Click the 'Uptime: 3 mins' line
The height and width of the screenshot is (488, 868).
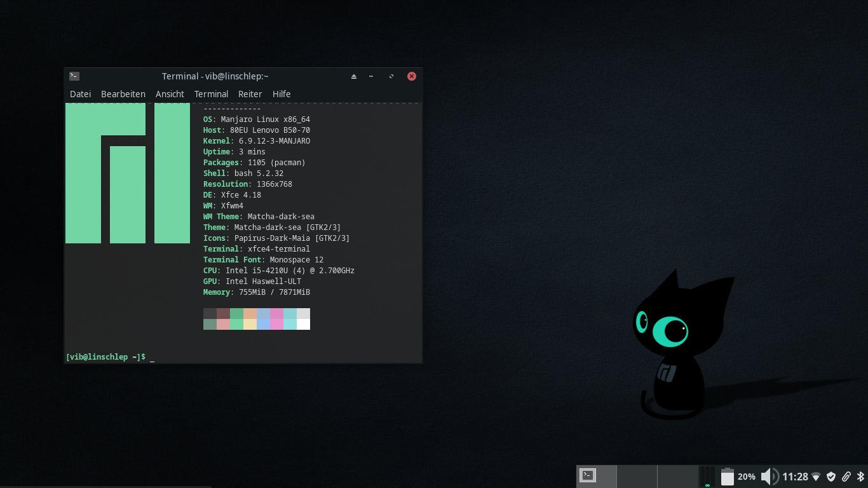[x=234, y=152]
